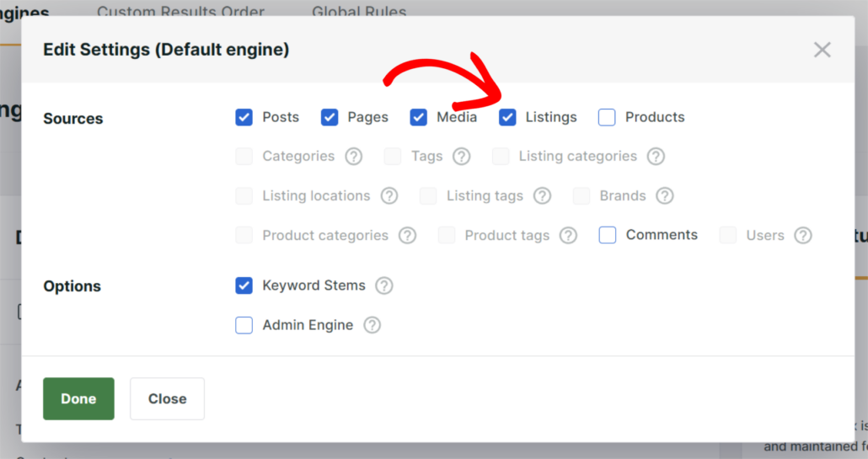Screen dimensions: 868x459
Task: Click the green Done button
Action: tap(78, 398)
